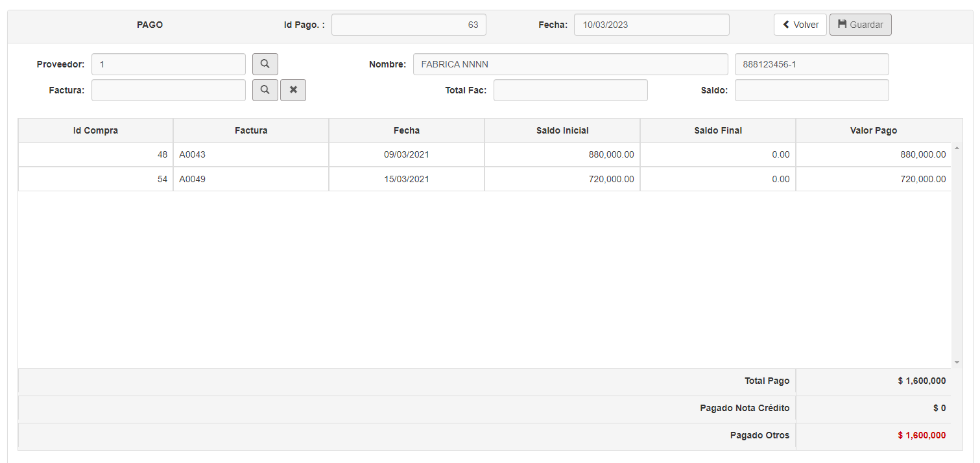Click the Proveedor input field

coord(169,64)
